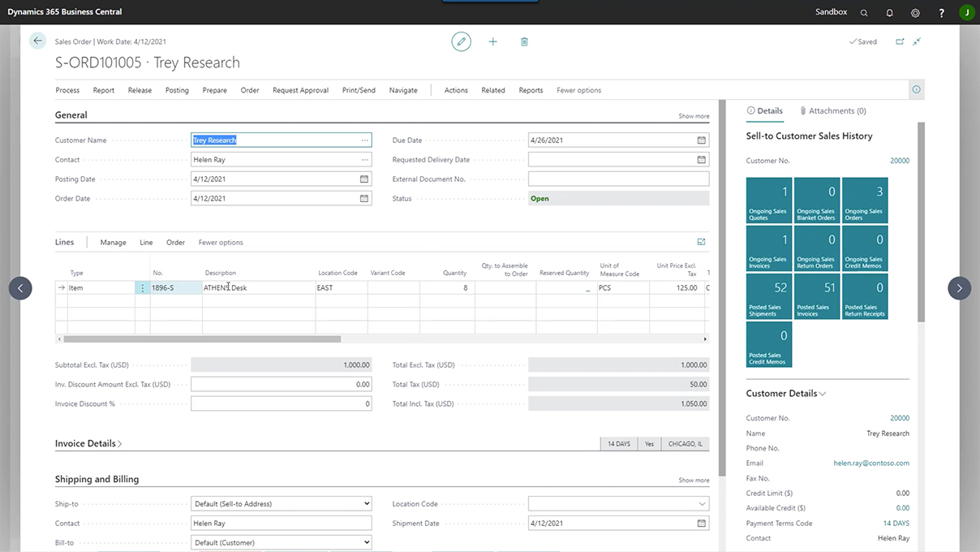Image resolution: width=980 pixels, height=552 pixels.
Task: Click the External Document No. field
Action: pos(618,179)
